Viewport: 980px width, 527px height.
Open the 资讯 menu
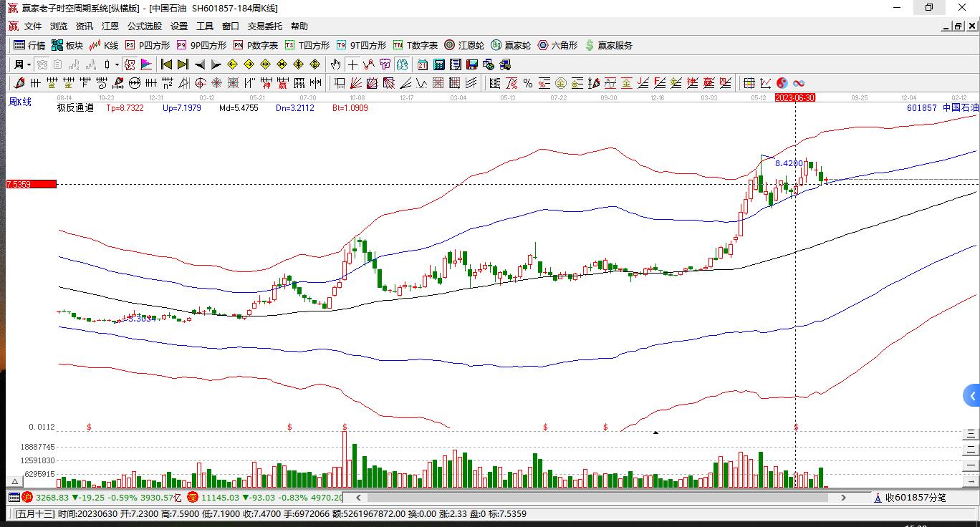click(x=85, y=26)
